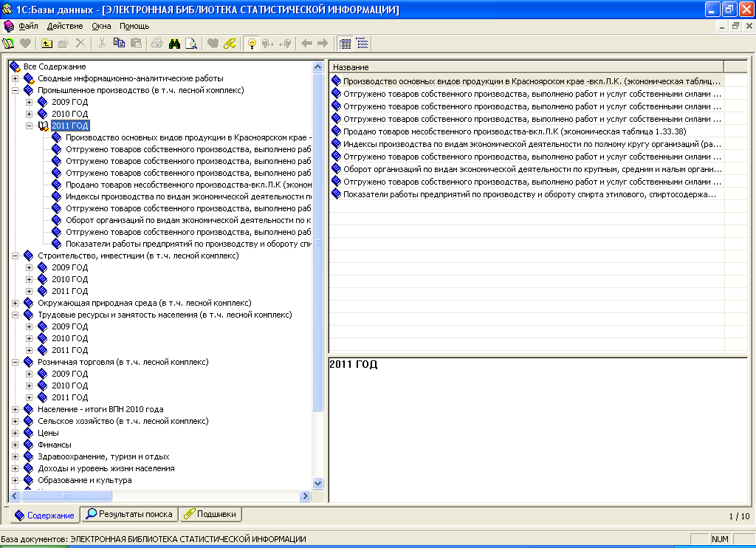
Task: Switch to list view mode icon
Action: [362, 44]
